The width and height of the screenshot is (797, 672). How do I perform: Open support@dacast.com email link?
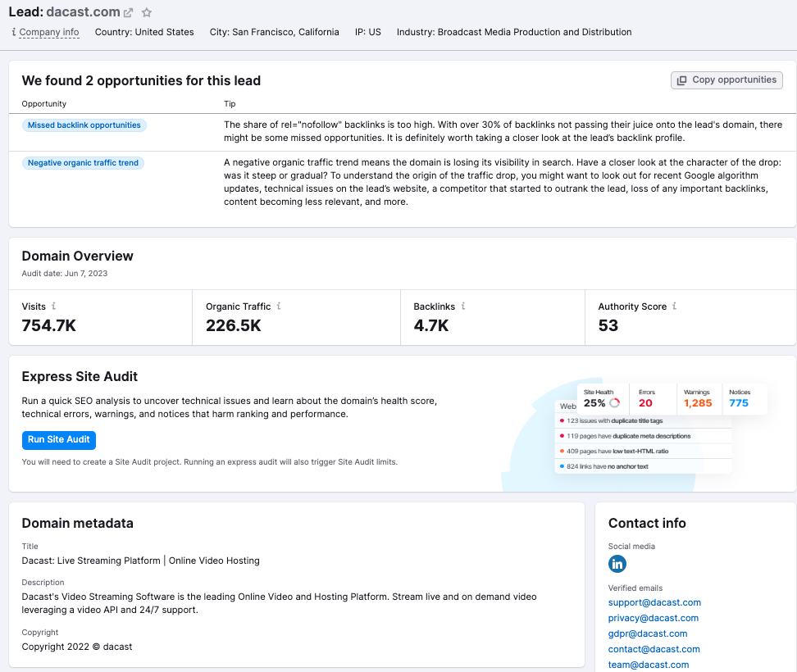point(654,603)
